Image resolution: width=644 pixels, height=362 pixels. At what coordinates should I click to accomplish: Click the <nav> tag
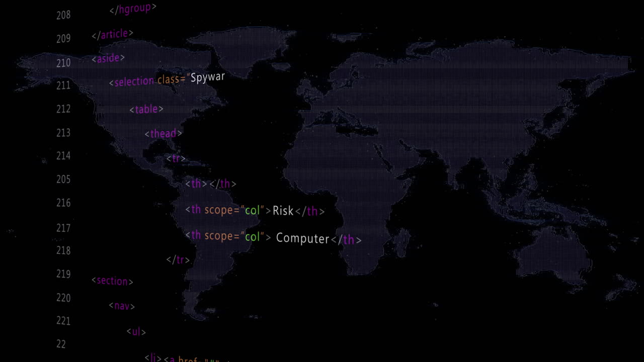tap(122, 306)
